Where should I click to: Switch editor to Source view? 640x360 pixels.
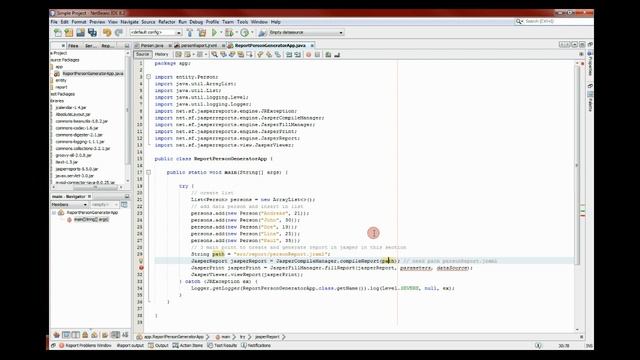pyautogui.click(x=142, y=54)
